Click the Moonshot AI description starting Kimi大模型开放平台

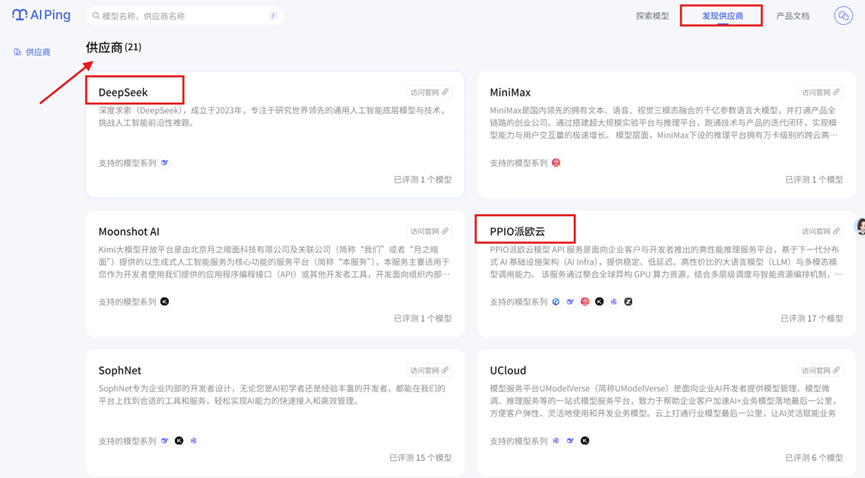pos(274,262)
